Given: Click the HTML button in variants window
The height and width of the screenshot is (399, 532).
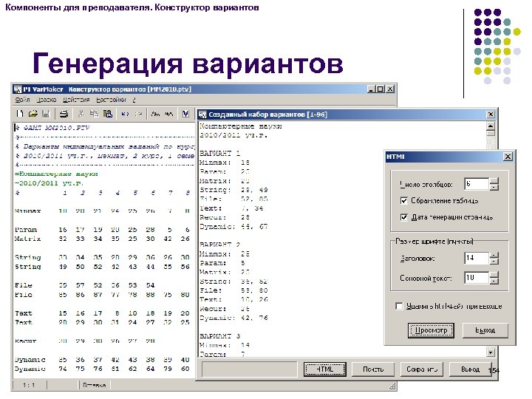Looking at the screenshot, I should tap(325, 369).
